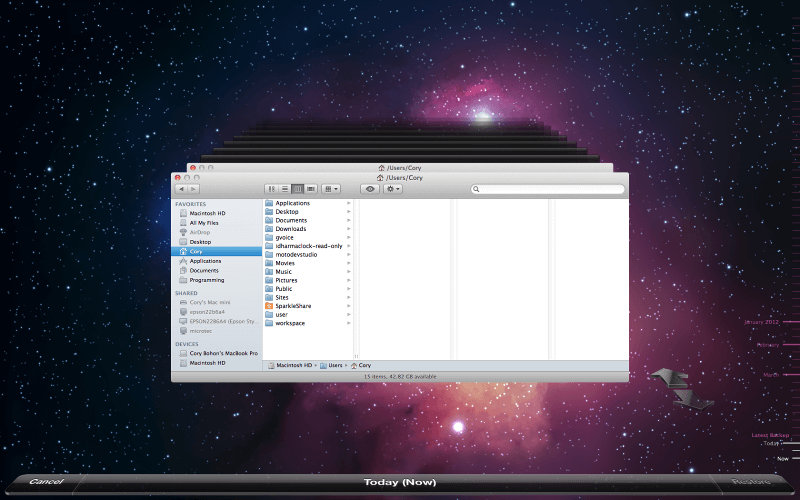Switch Finder to list view

[x=284, y=188]
